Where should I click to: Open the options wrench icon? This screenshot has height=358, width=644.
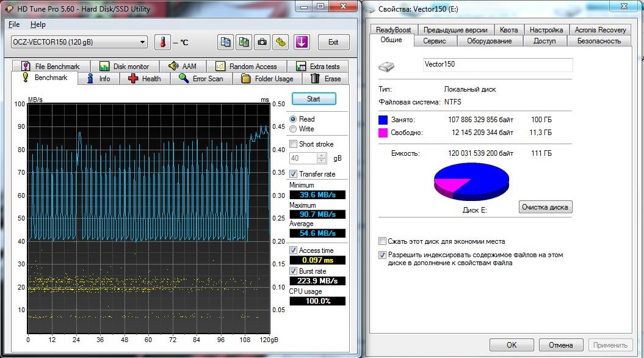pyautogui.click(x=280, y=42)
